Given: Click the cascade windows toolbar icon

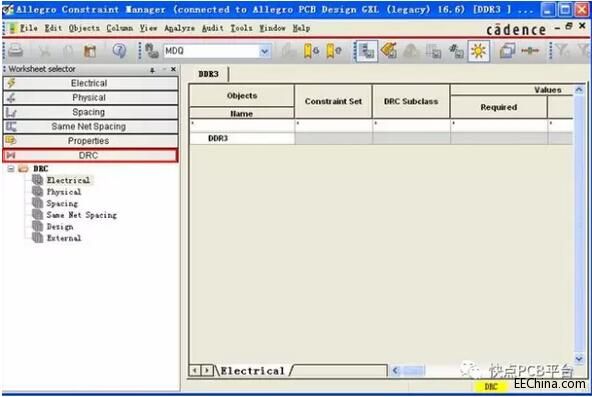Looking at the screenshot, I should 507,51.
